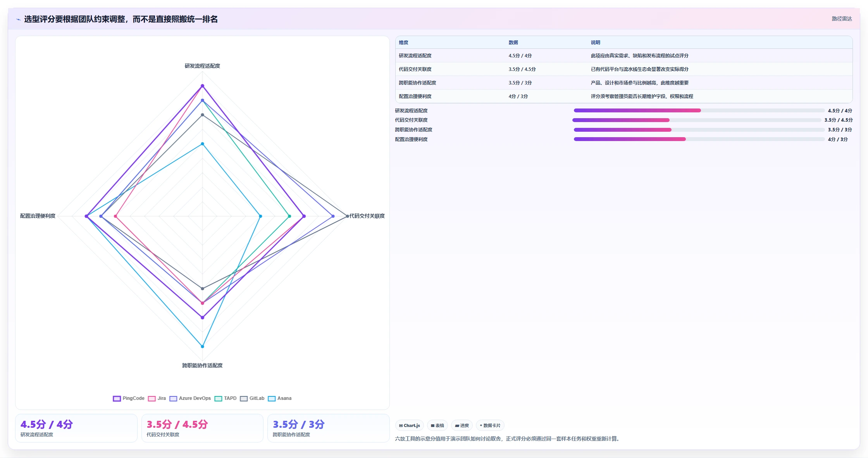
Task: Click table cell 跨职能协作适配度
Action: tap(417, 83)
